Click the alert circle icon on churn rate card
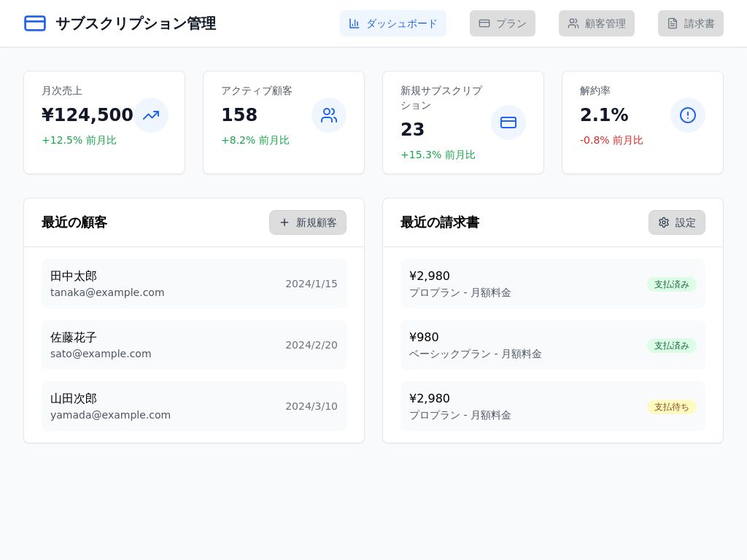Viewport: 747px width, 560px height. coord(688,115)
